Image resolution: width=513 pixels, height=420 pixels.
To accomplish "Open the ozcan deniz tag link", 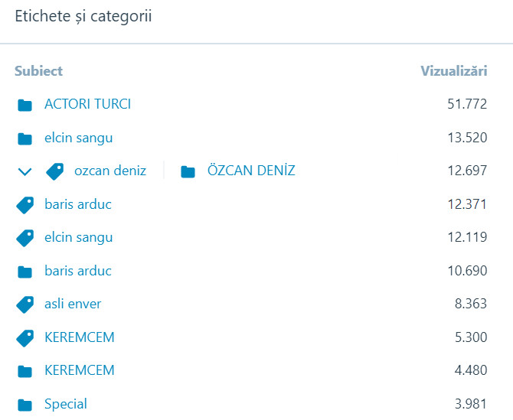I will [110, 171].
